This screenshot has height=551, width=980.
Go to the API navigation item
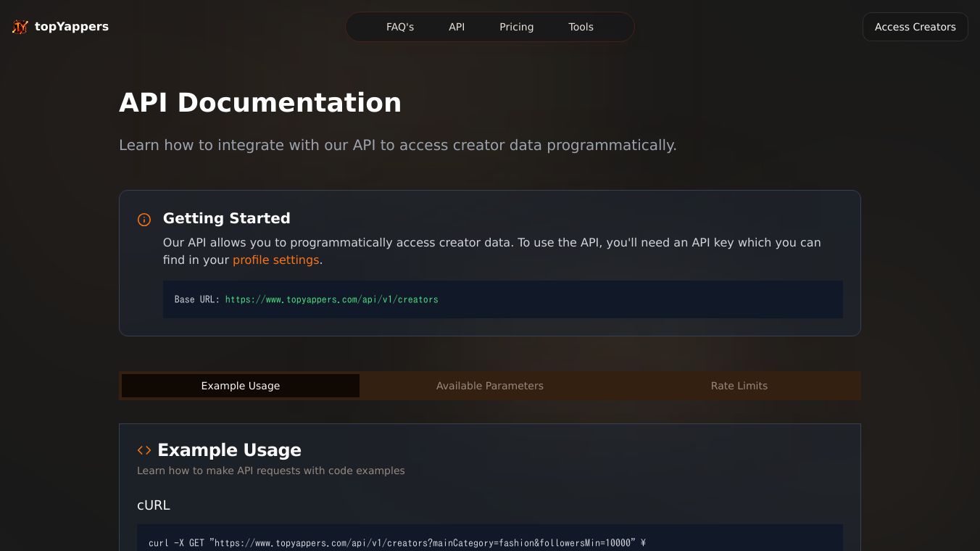(x=457, y=27)
